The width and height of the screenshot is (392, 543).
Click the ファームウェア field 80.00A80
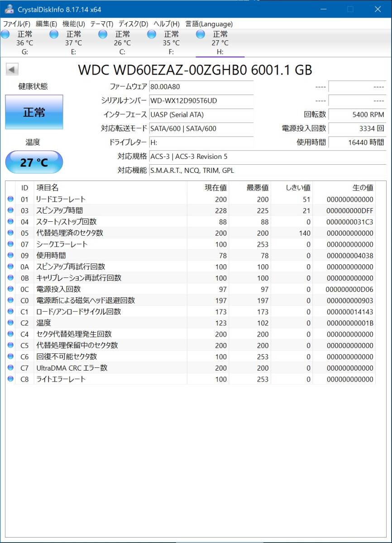pos(201,87)
